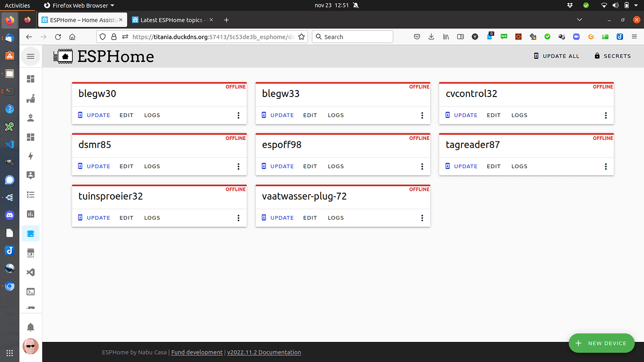Open the Fund development link
This screenshot has height=362, width=644.
[196, 352]
